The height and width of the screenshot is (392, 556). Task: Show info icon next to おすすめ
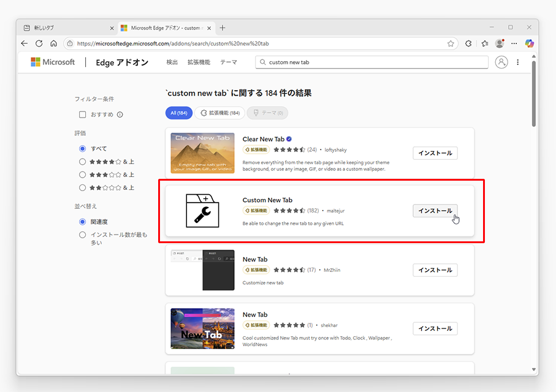[x=120, y=115]
